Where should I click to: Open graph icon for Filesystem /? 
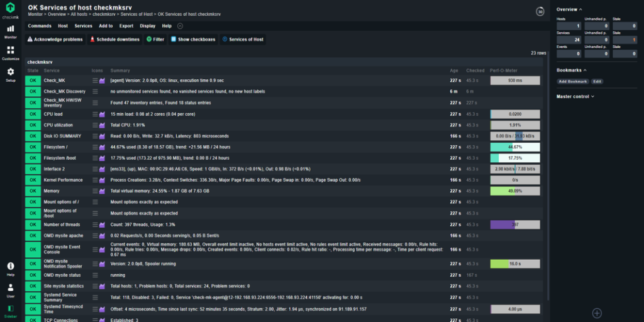click(x=103, y=147)
